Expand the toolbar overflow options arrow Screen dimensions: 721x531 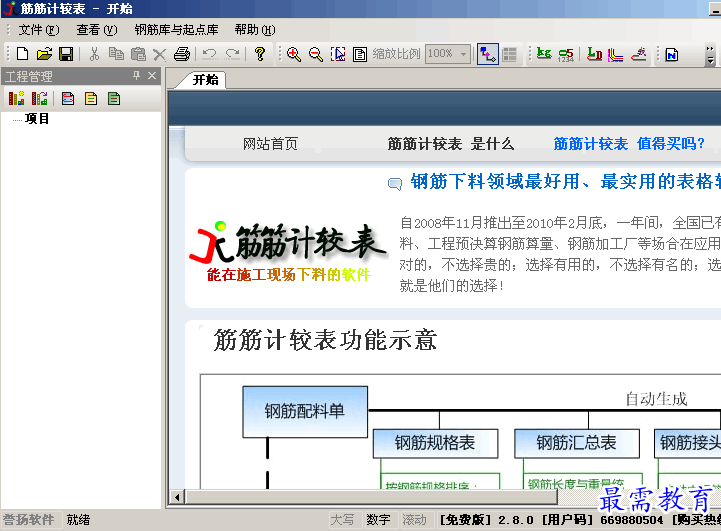(710, 55)
